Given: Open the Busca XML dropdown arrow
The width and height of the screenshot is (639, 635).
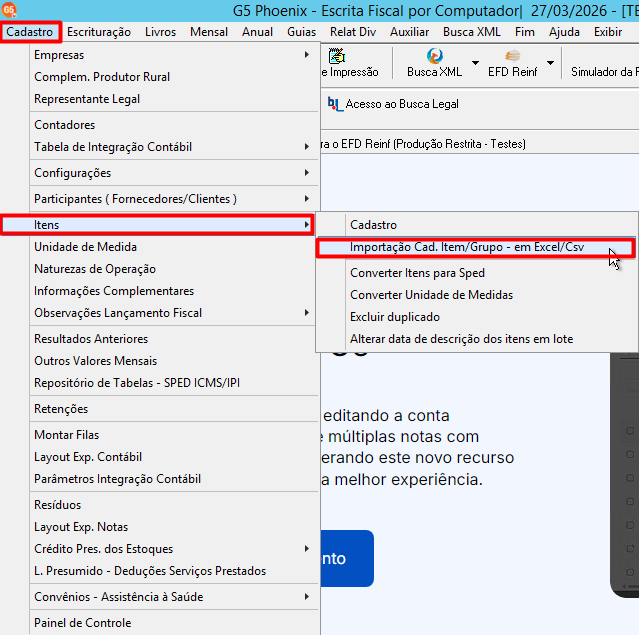Looking at the screenshot, I should pyautogui.click(x=475, y=63).
